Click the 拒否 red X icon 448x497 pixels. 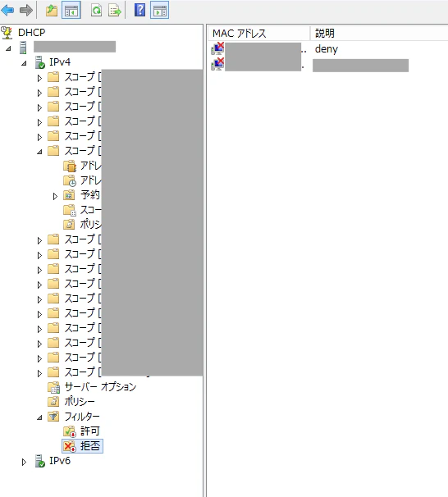(x=70, y=446)
